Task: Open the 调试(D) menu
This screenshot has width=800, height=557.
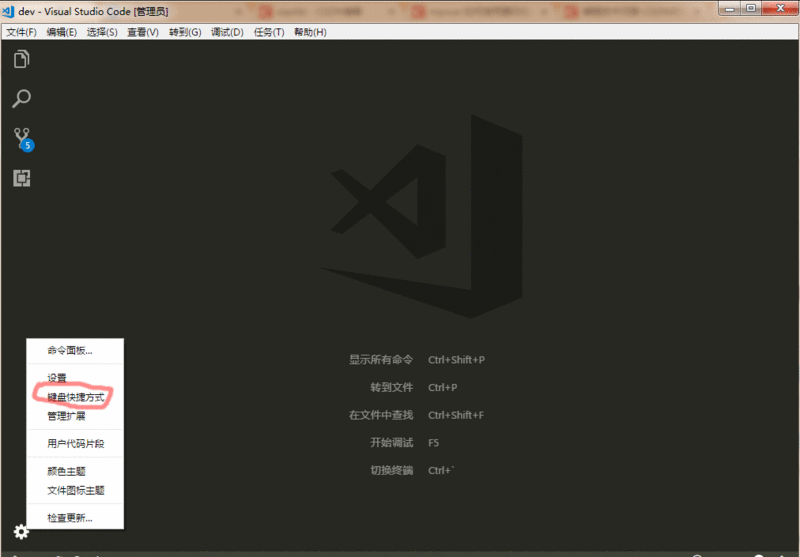Action: (227, 32)
